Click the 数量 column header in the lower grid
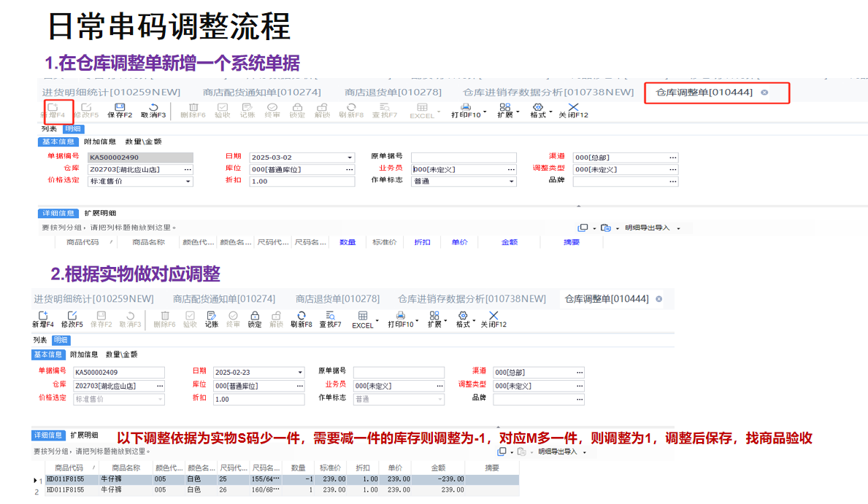 [x=298, y=468]
